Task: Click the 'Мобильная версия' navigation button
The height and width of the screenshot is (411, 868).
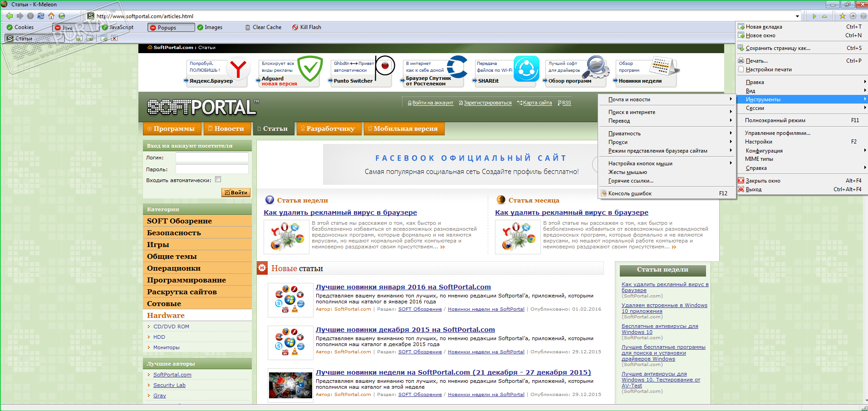Action: click(x=404, y=129)
